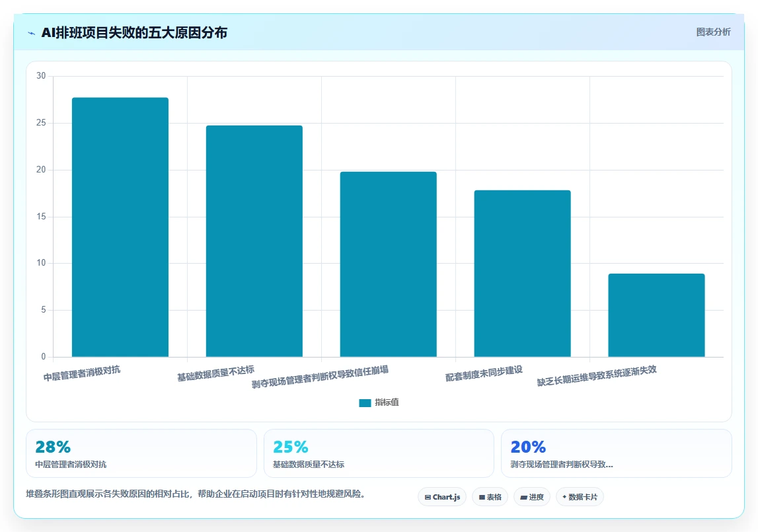
Task: Click the 进度 tag
Action: coord(532,497)
